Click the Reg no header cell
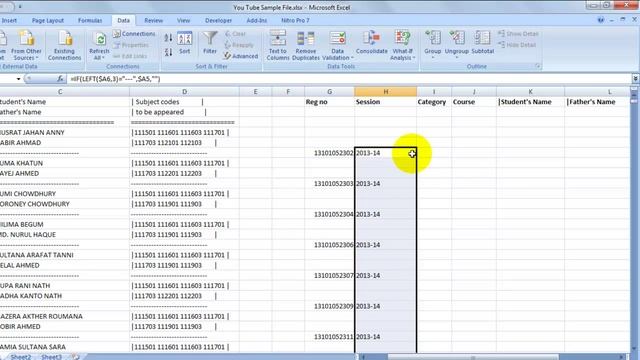This screenshot has height=360, width=640. [x=329, y=102]
